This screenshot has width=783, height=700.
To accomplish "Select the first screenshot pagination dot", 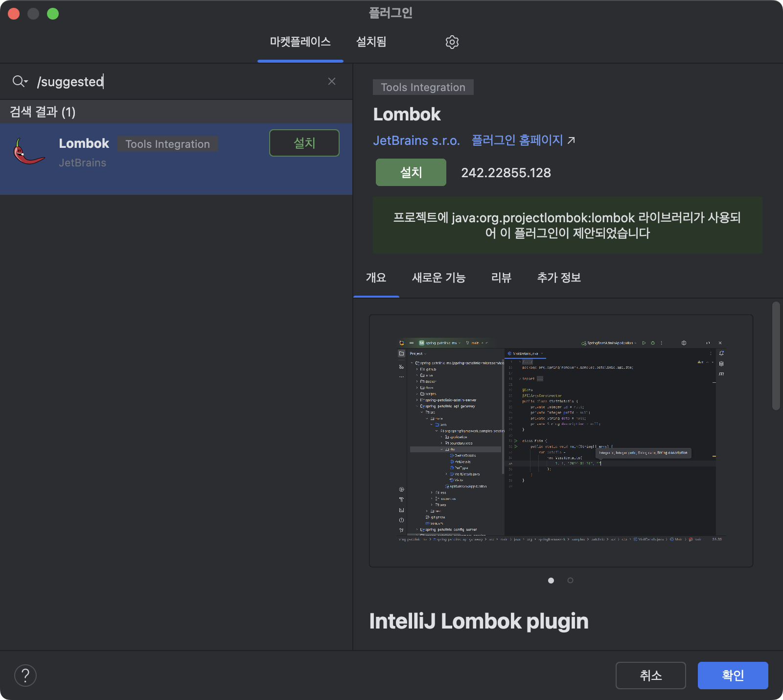I will click(551, 581).
